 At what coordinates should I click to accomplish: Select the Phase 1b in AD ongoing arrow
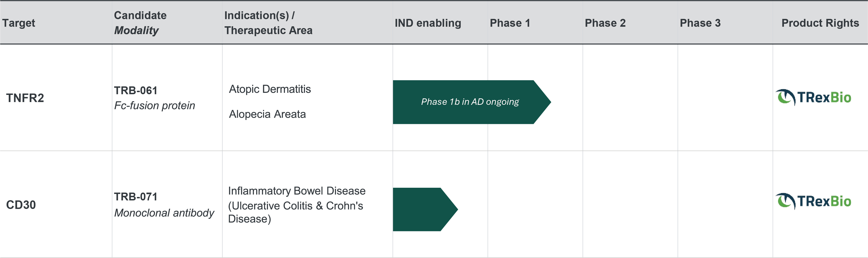point(471,102)
